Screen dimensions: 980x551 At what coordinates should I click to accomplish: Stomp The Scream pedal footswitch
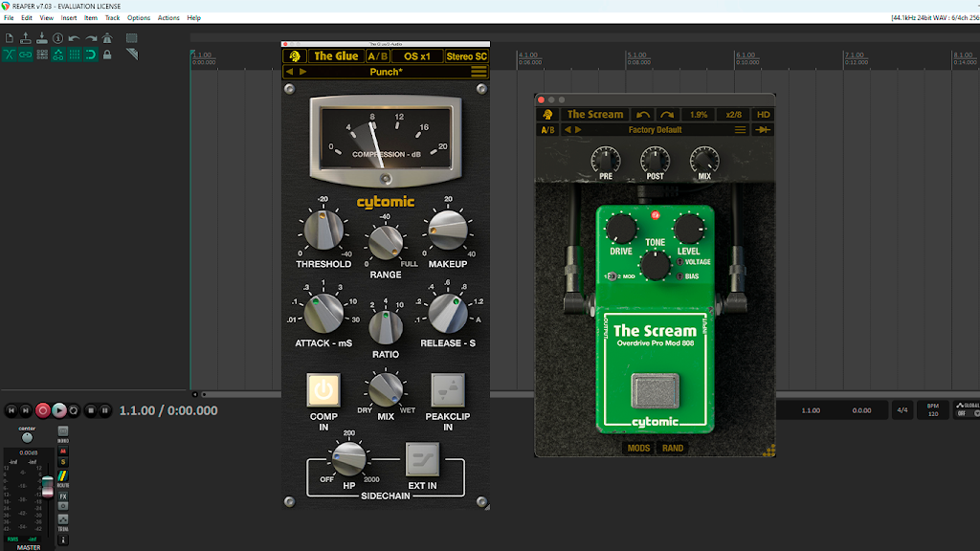point(655,390)
